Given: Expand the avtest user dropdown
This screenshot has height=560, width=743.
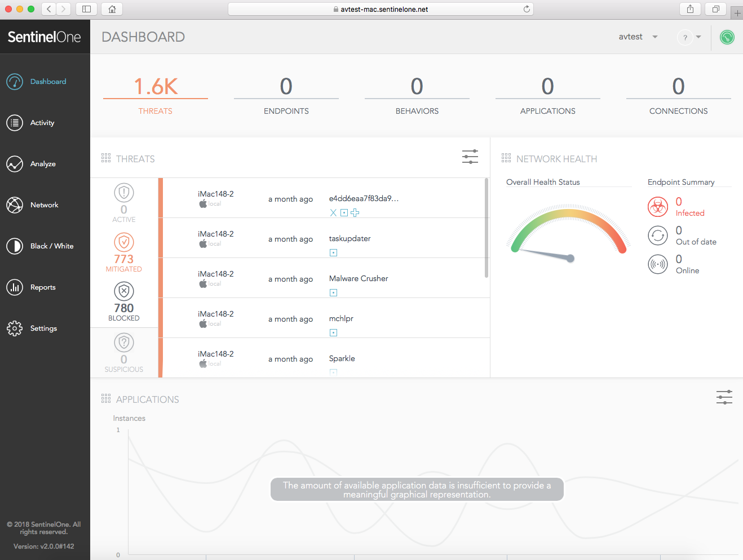Looking at the screenshot, I should 638,37.
